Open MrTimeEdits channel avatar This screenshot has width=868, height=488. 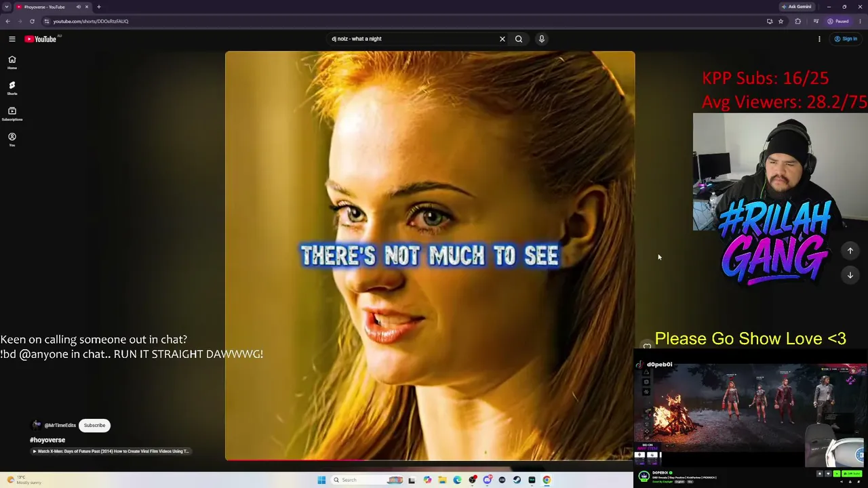pos(36,425)
